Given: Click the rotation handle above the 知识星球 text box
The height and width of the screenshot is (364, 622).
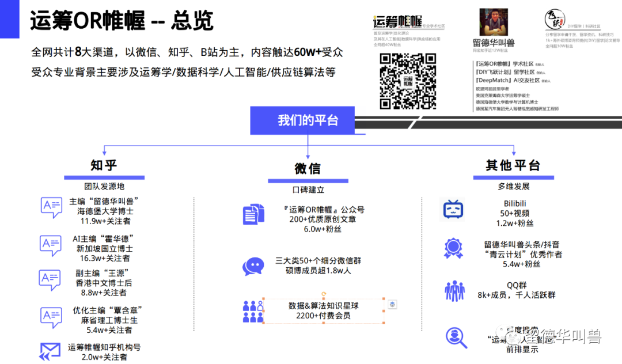Looking at the screenshot, I should (324, 294).
